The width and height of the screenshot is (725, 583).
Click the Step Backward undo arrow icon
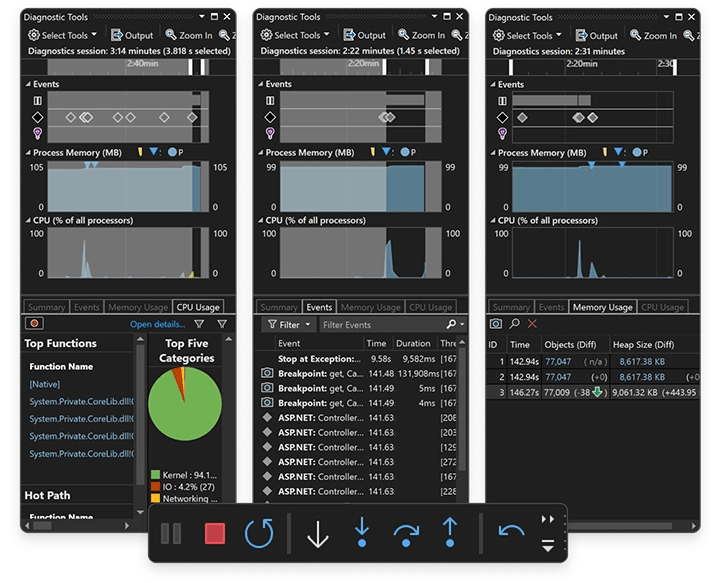point(511,531)
